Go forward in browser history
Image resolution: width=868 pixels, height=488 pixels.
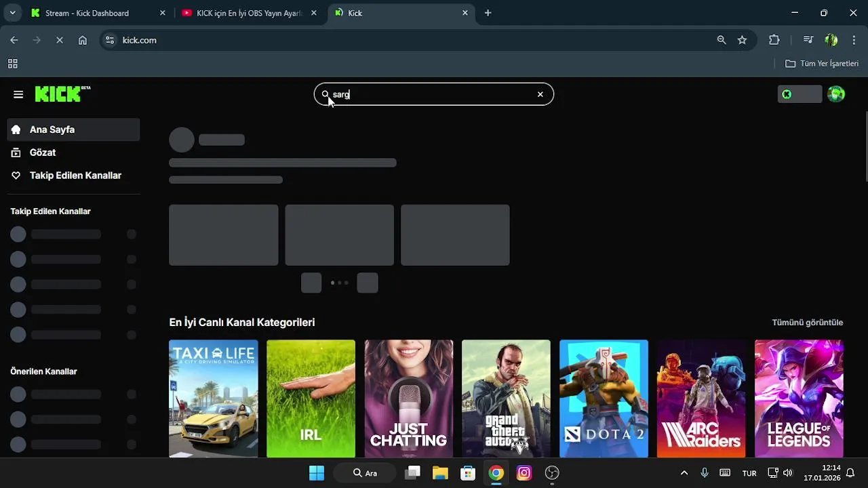click(x=37, y=40)
